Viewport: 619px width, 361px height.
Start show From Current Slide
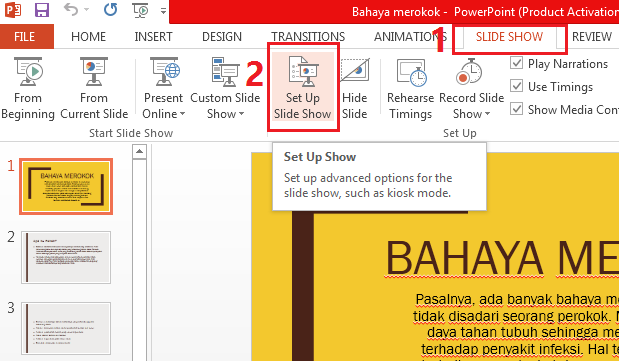(94, 88)
